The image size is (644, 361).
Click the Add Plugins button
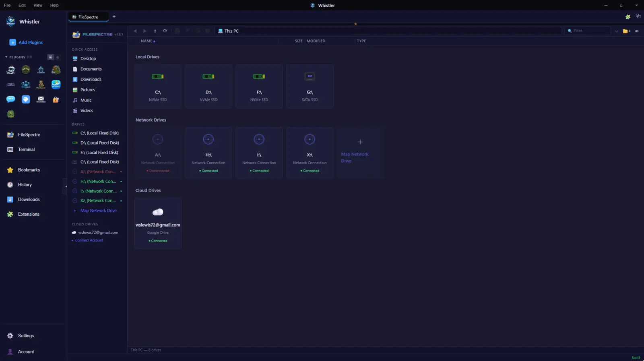[26, 42]
